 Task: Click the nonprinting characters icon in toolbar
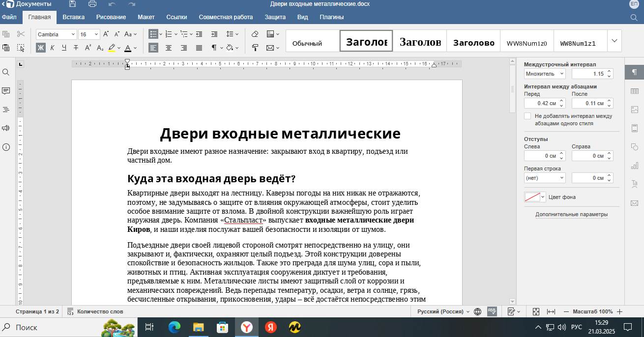[214, 48]
